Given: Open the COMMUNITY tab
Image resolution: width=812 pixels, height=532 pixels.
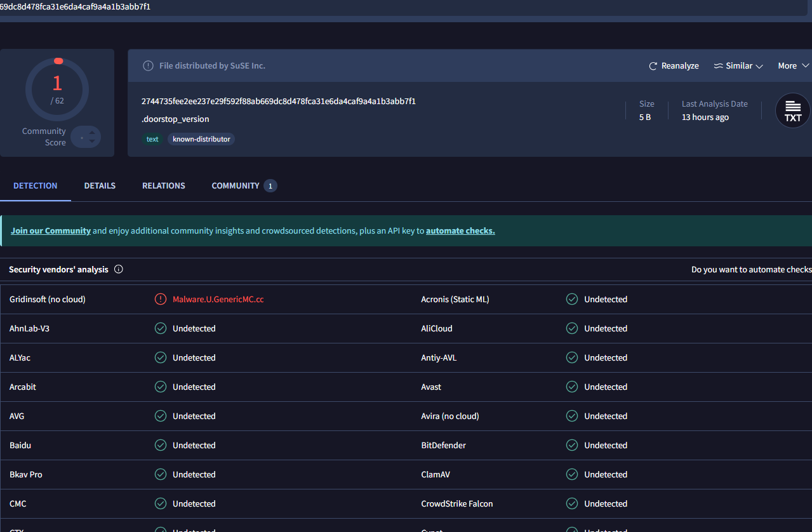Looking at the screenshot, I should coord(244,186).
